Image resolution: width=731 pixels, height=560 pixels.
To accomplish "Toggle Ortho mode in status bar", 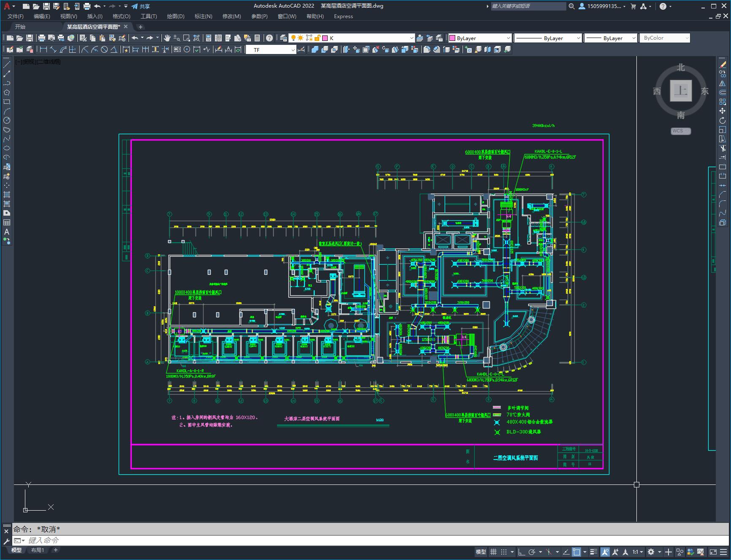I will pos(522,552).
